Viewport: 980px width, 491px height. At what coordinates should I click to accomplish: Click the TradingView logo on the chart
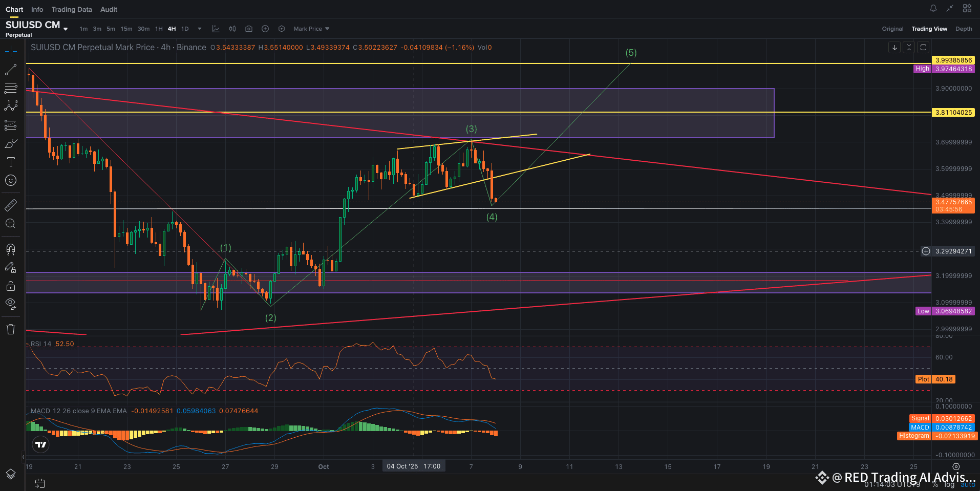(x=41, y=444)
